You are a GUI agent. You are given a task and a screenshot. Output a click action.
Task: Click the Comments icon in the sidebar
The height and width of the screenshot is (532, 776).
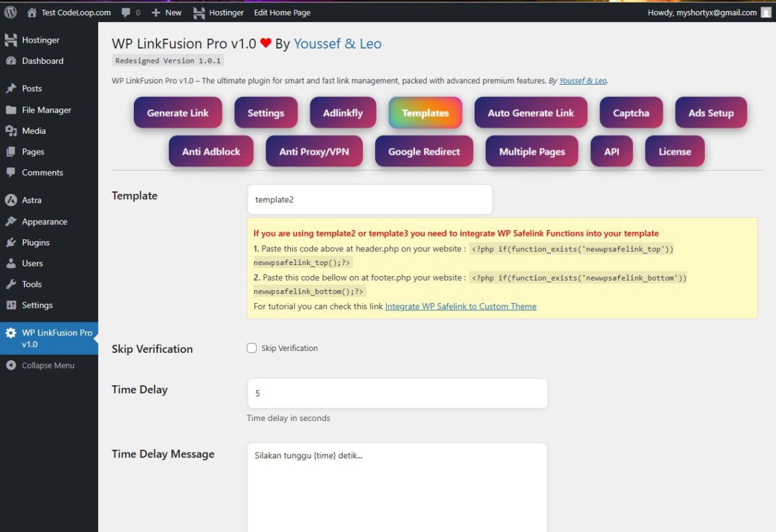coord(11,173)
